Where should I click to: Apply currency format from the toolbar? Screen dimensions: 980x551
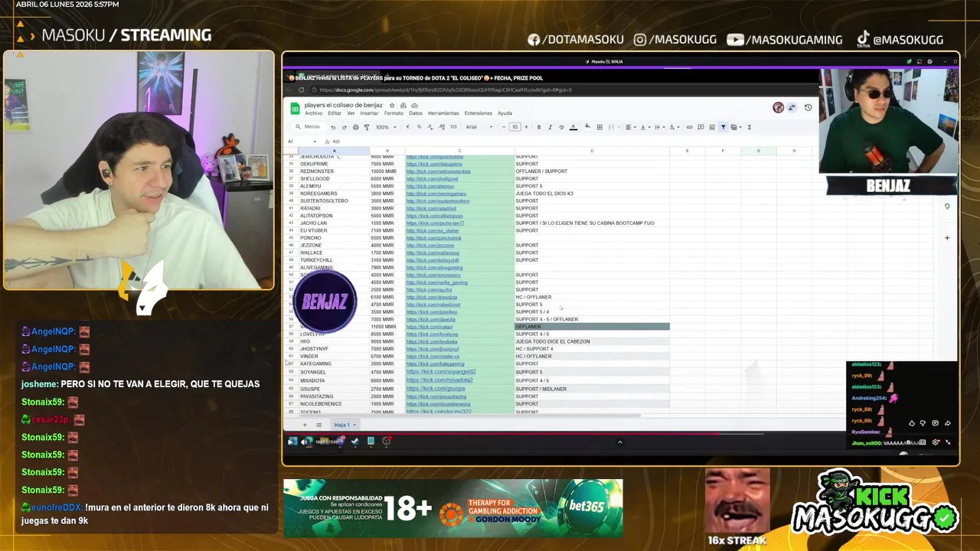408,127
